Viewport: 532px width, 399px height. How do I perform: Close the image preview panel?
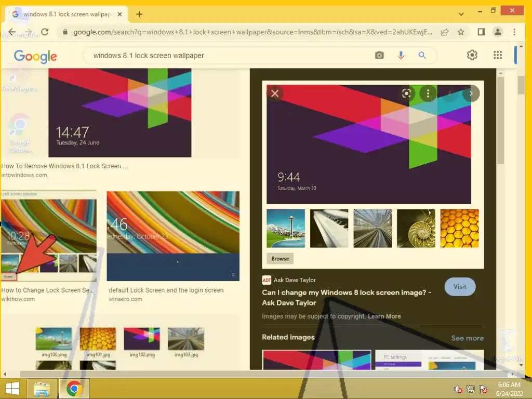tap(275, 94)
